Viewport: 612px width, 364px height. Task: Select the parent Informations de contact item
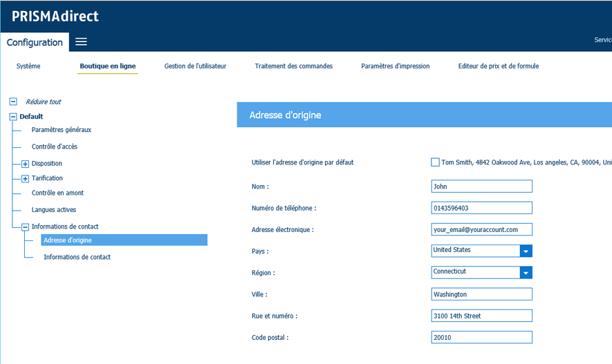(x=65, y=227)
